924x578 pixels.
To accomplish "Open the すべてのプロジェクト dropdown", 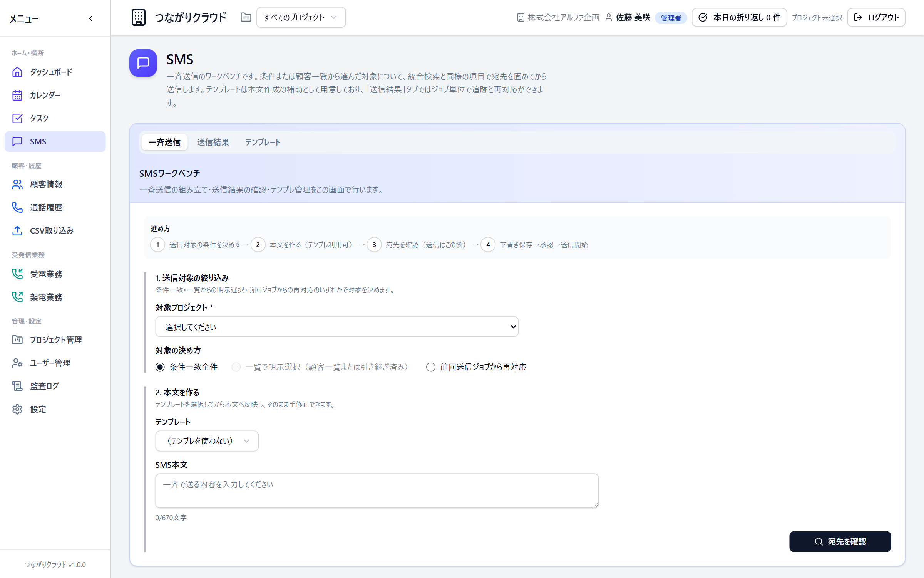I will [x=301, y=17].
